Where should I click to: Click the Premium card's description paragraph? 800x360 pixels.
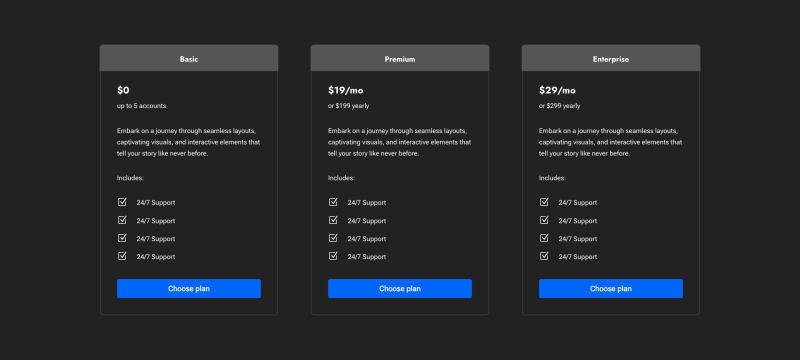(399, 142)
